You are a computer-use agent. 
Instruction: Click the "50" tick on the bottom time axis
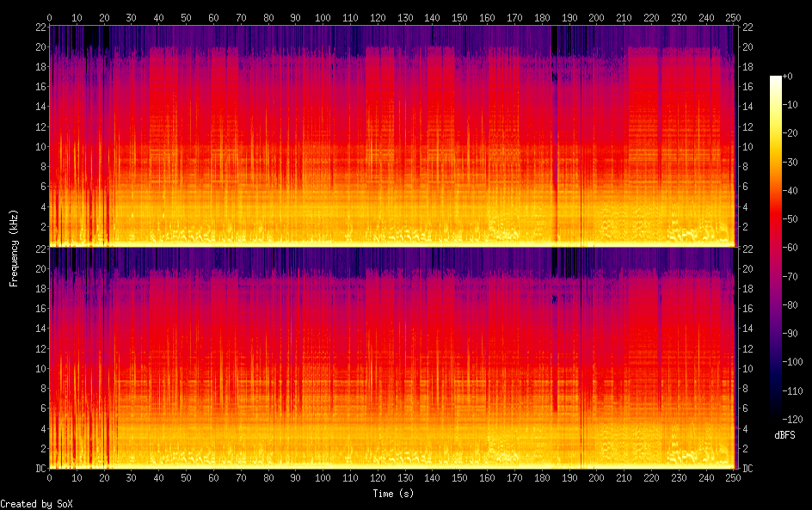pyautogui.click(x=186, y=478)
